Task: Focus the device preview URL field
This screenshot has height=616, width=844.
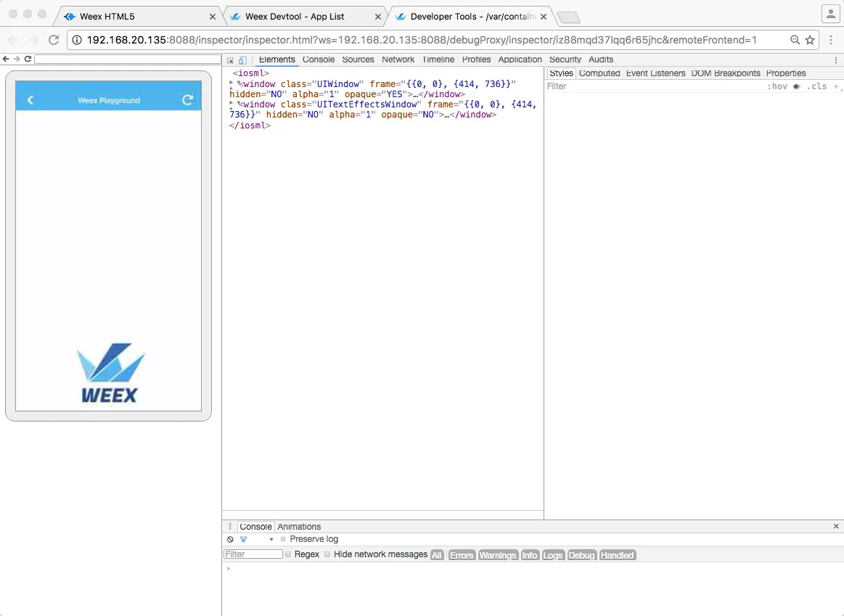Action: (x=128, y=59)
